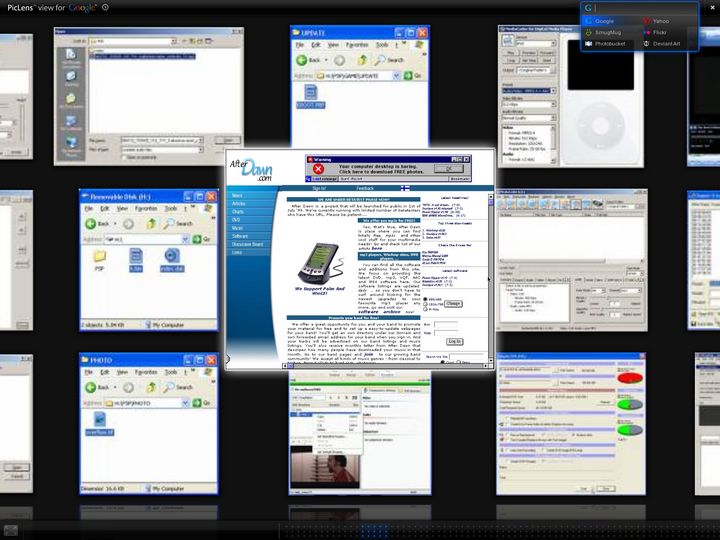Select the 800x600 resolution radio button
The width and height of the screenshot is (720, 540).
click(x=425, y=299)
